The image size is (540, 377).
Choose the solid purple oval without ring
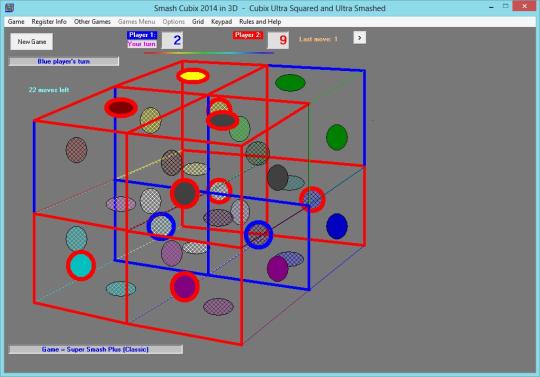(x=278, y=269)
